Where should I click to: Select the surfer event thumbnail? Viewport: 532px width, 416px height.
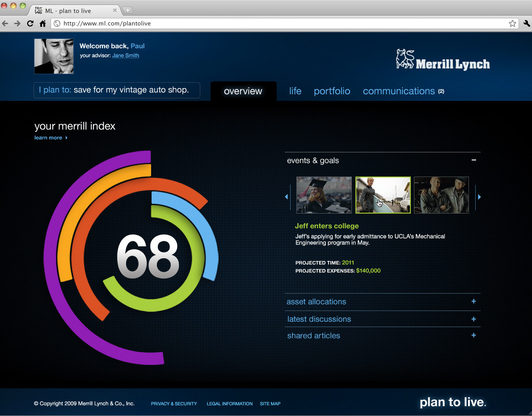pos(383,195)
